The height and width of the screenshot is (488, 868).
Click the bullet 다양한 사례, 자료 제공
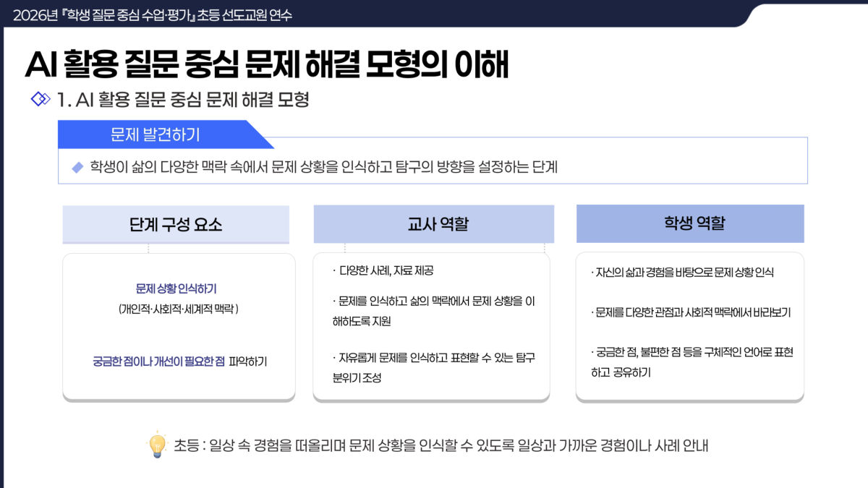383,271
